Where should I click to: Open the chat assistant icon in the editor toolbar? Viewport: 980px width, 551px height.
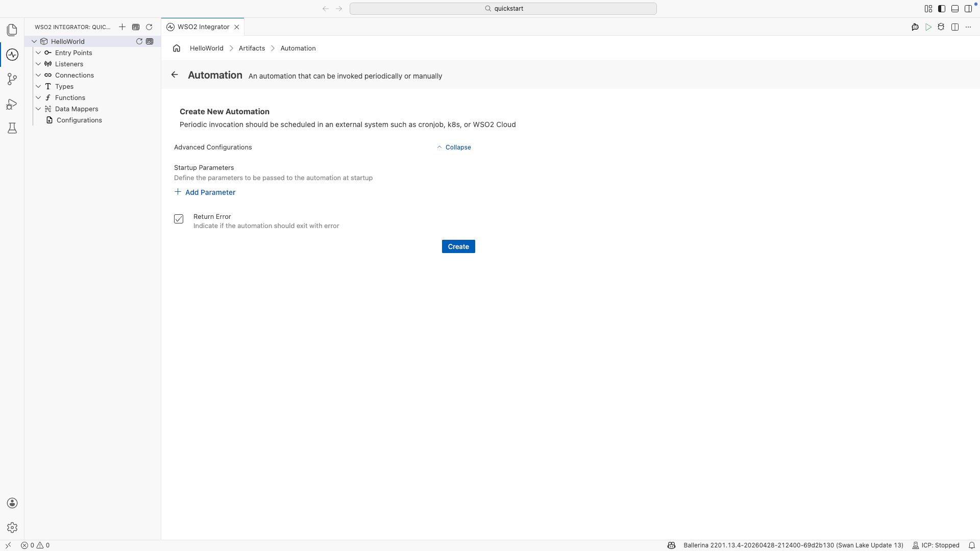pyautogui.click(x=915, y=27)
